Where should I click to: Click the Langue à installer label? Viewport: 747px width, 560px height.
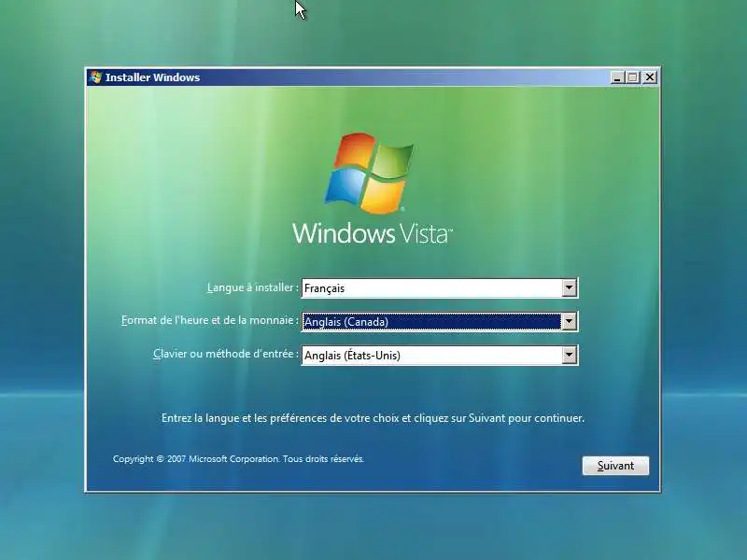252,287
